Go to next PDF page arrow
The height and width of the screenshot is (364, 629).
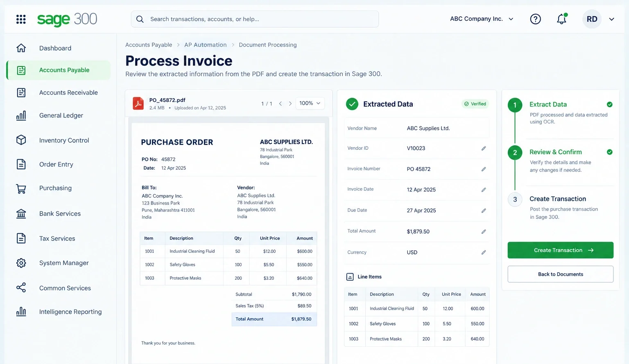coord(290,103)
